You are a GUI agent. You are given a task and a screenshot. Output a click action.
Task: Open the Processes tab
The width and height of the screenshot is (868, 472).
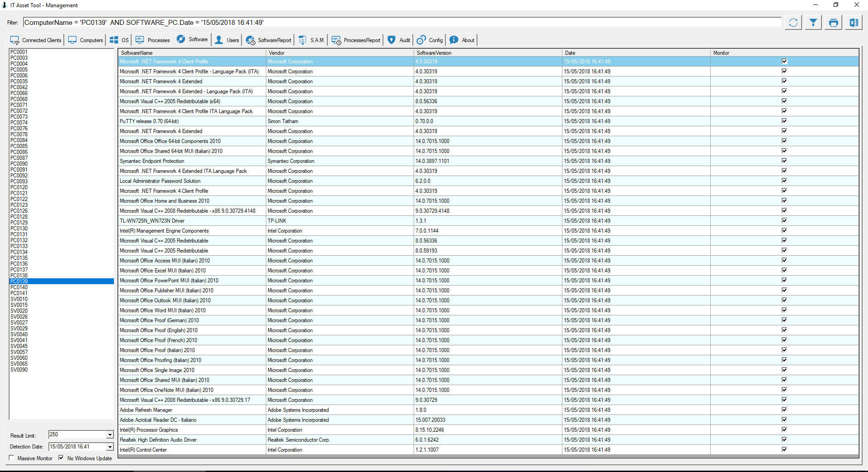(x=153, y=40)
